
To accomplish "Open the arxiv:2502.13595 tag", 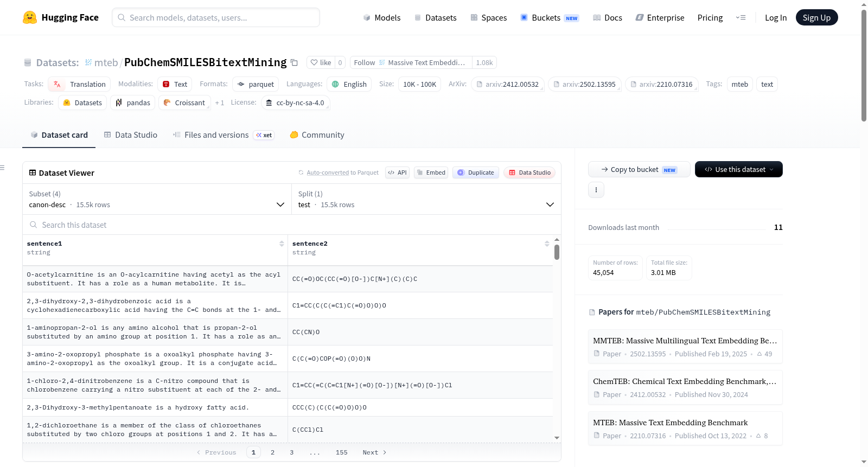I will click(x=585, y=84).
